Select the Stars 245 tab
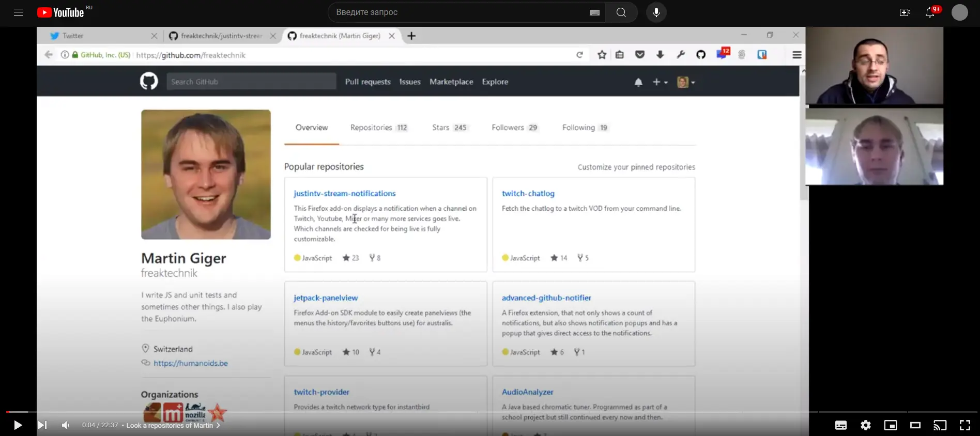Viewport: 980px width, 436px height. point(450,128)
